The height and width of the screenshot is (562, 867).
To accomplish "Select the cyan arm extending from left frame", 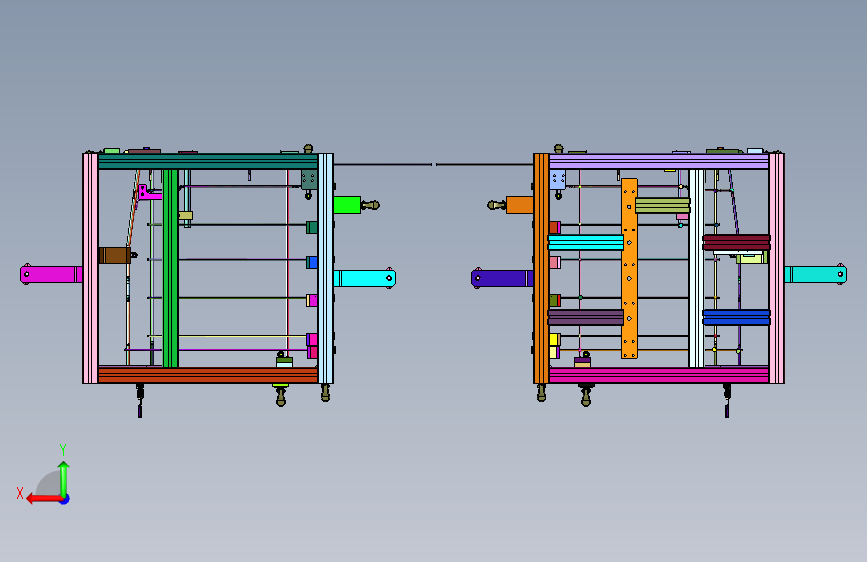I will coord(364,278).
